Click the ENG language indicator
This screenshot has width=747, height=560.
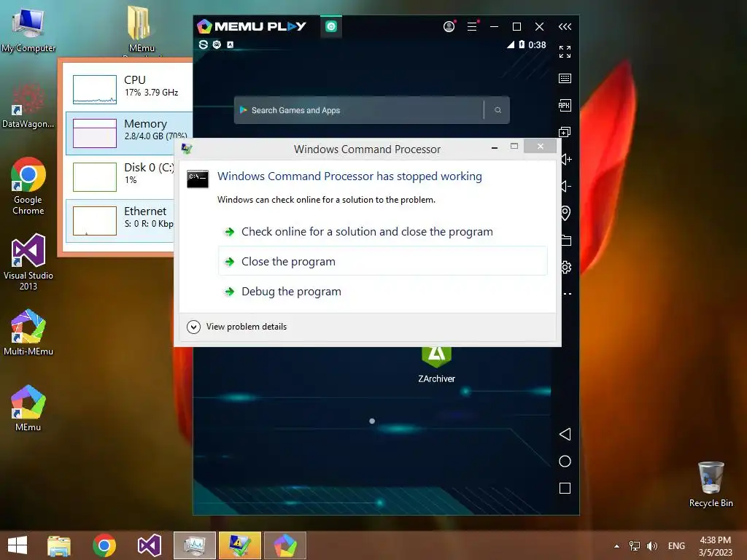(x=676, y=545)
